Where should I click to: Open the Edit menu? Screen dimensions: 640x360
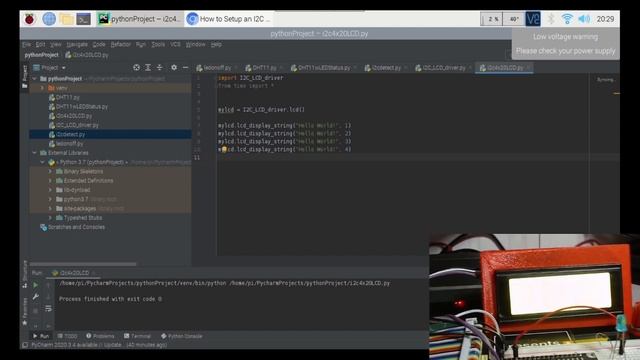point(40,44)
